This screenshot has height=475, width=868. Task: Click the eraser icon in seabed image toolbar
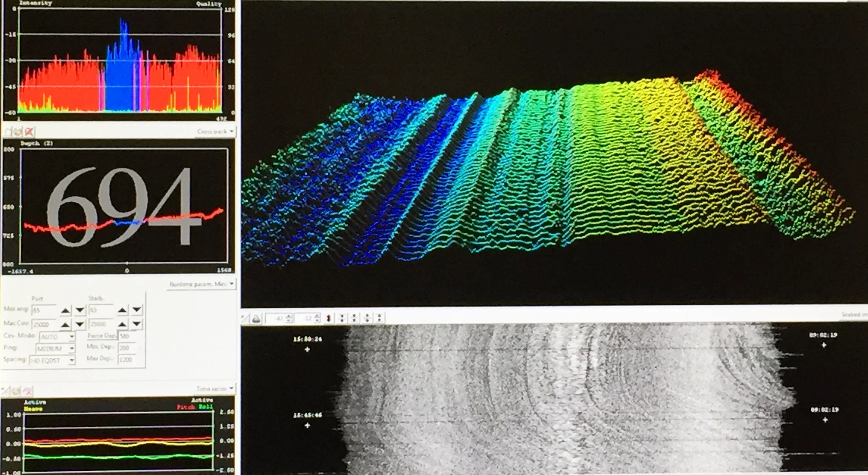click(x=257, y=319)
